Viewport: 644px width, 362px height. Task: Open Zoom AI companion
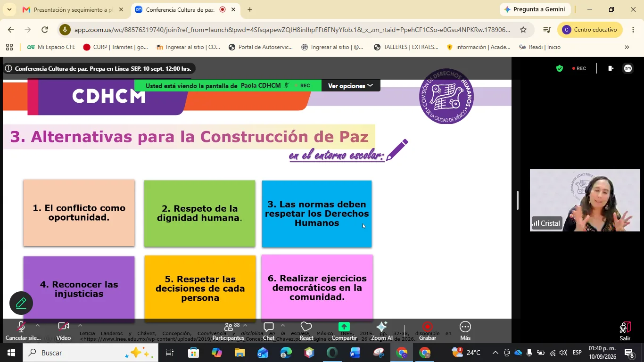[x=382, y=331]
